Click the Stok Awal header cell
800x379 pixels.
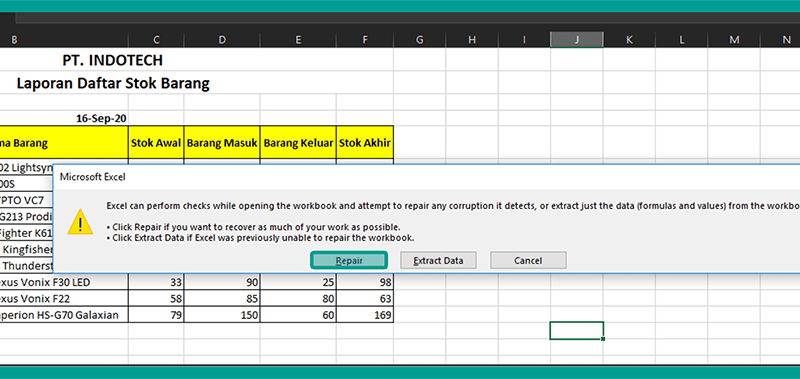[x=156, y=142]
